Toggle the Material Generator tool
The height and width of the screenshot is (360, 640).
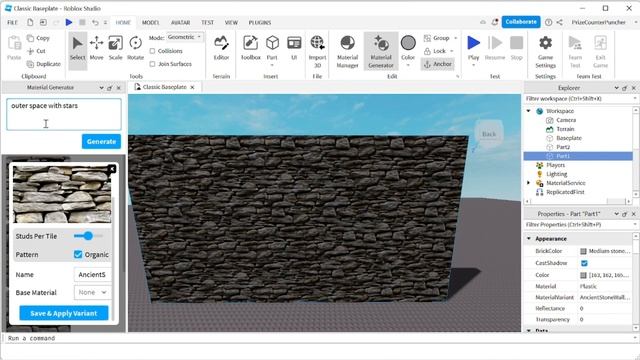click(x=381, y=51)
